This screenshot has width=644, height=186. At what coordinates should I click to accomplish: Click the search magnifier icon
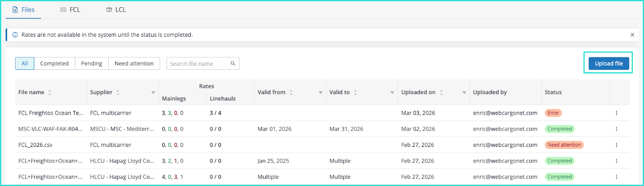233,63
